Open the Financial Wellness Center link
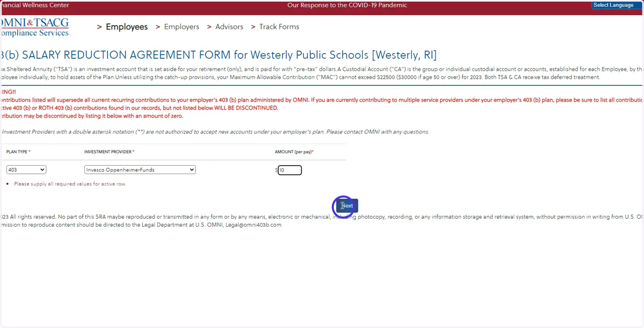Viewport: 644px width, 328px height. click(x=35, y=5)
